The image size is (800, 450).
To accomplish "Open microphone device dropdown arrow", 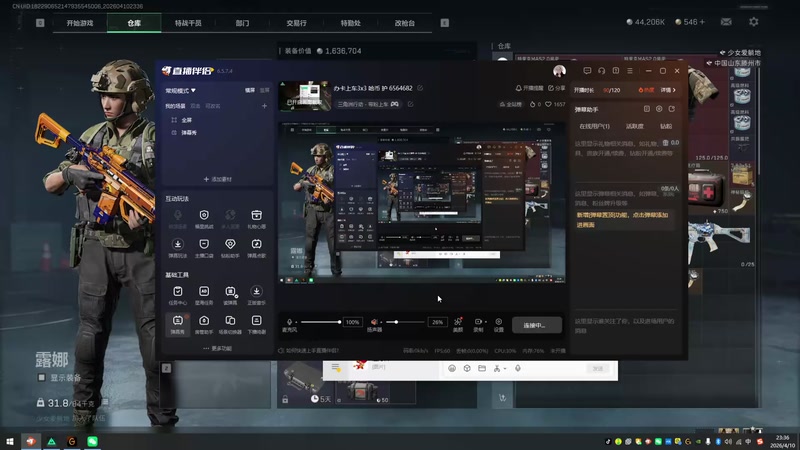I will pos(296,322).
